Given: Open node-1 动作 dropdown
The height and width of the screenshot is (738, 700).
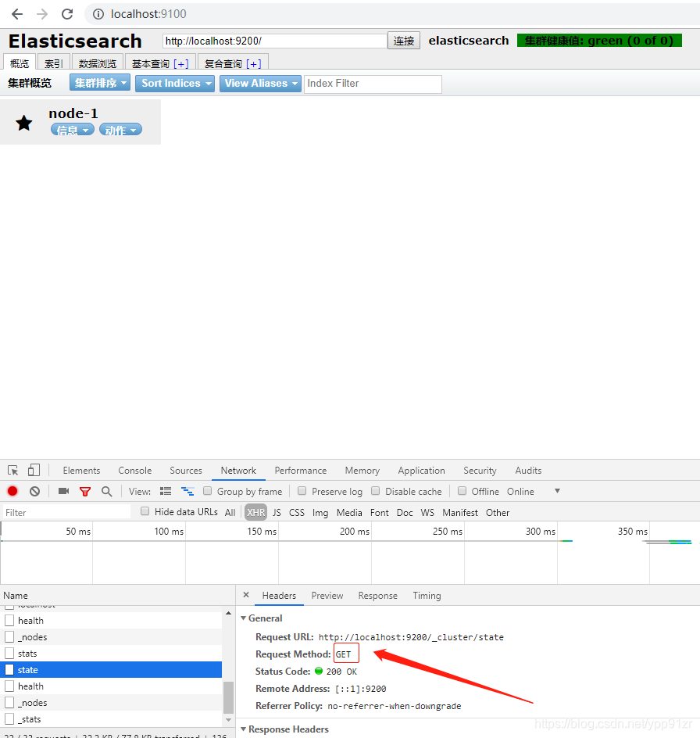Looking at the screenshot, I should click(x=120, y=130).
